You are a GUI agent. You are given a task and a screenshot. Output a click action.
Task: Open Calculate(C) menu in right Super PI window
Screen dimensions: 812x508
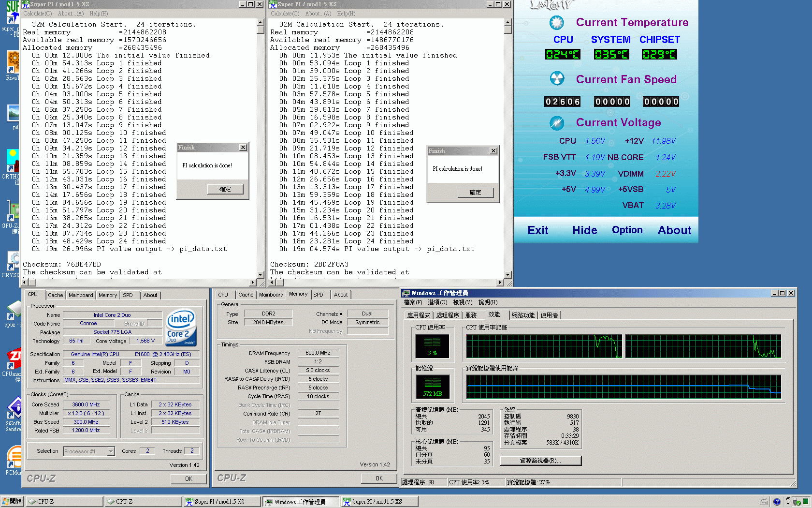click(285, 14)
